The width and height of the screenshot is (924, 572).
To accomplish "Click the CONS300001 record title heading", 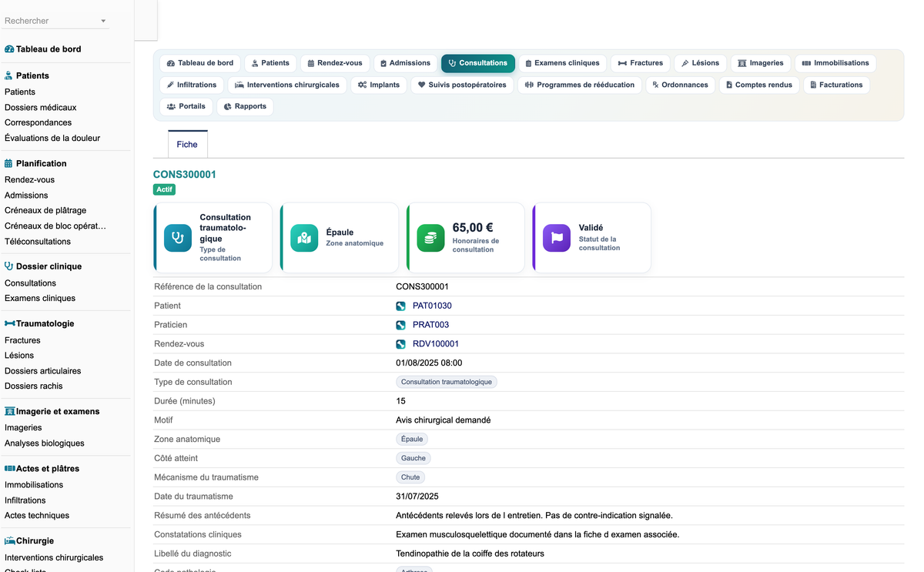I will (x=185, y=175).
